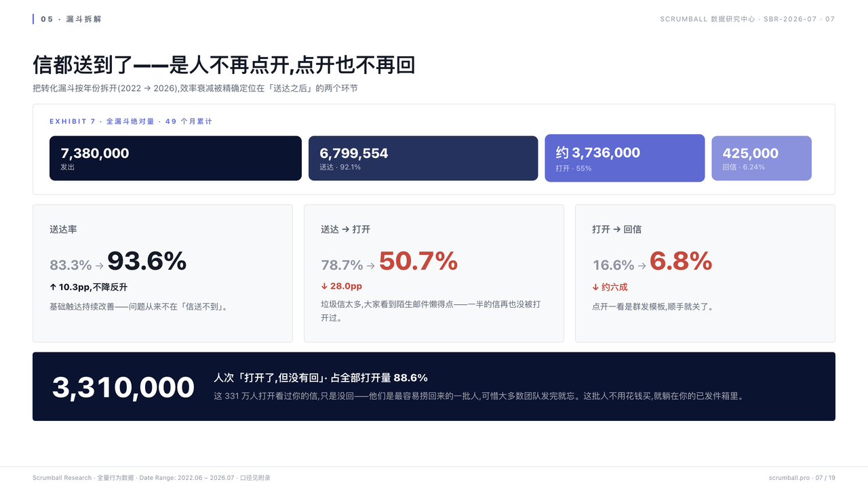Image resolution: width=868 pixels, height=488 pixels.
Task: Click the ↑ 10.3pp,不降反升 note
Action: (x=89, y=287)
